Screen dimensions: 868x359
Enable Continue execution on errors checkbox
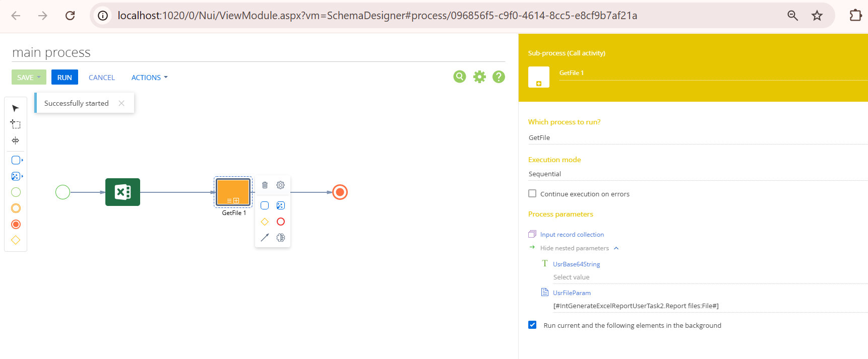click(x=532, y=193)
